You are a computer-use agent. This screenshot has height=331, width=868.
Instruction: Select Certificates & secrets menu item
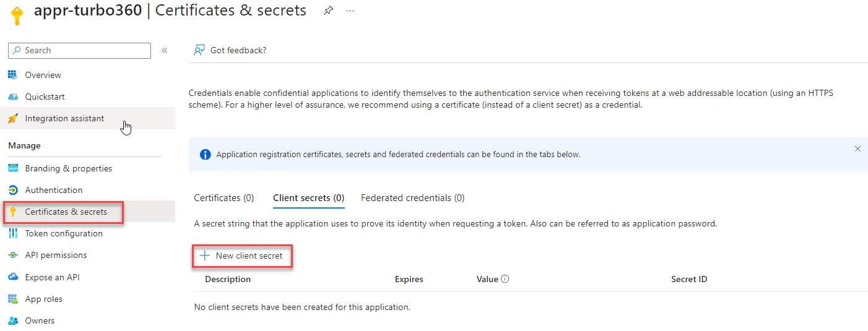(66, 212)
